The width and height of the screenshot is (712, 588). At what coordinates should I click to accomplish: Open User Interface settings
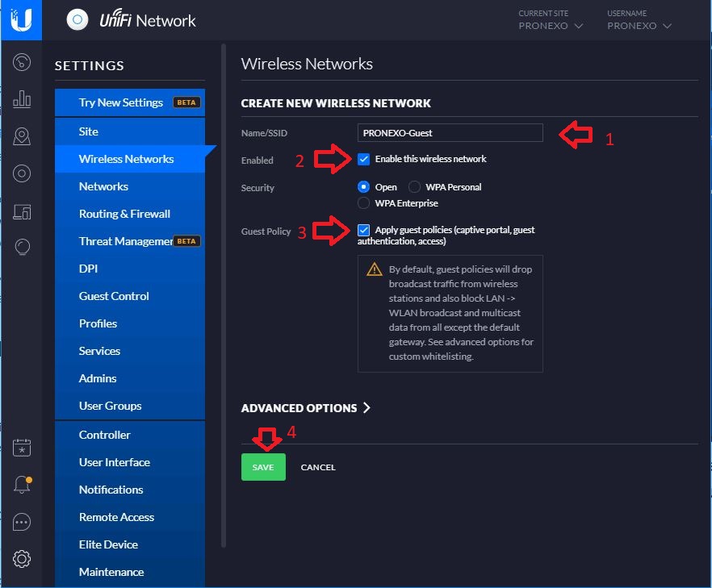click(x=130, y=462)
